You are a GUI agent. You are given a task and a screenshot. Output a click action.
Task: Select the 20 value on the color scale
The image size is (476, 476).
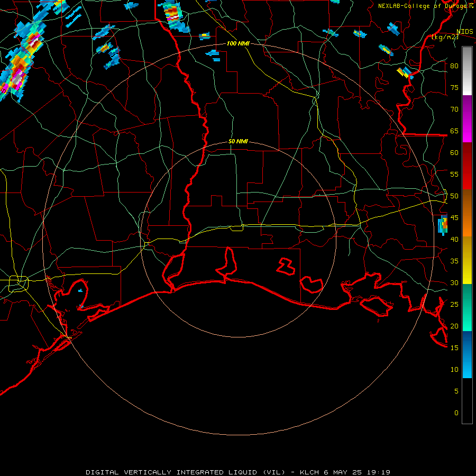(x=454, y=326)
